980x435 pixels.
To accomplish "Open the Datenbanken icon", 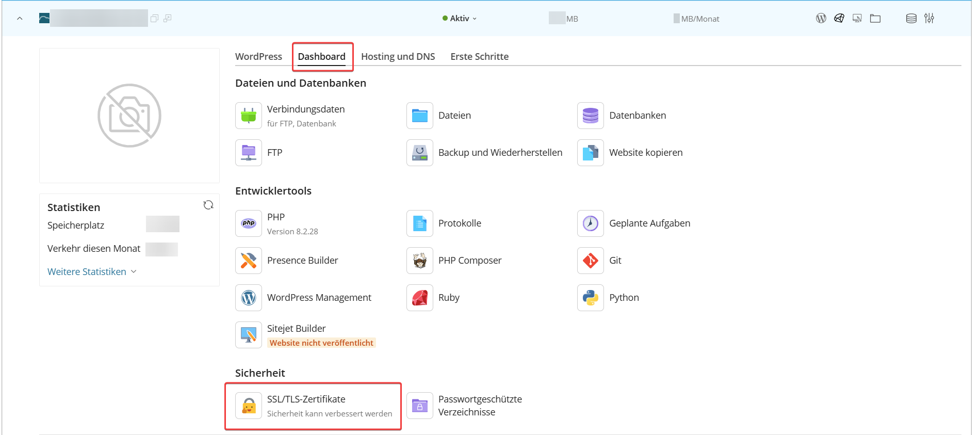I will pos(591,116).
